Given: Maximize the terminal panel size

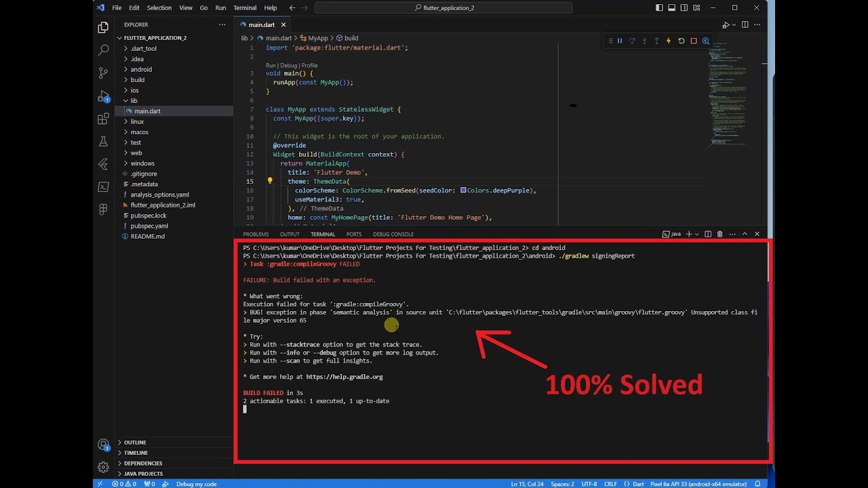Looking at the screenshot, I should pyautogui.click(x=745, y=234).
